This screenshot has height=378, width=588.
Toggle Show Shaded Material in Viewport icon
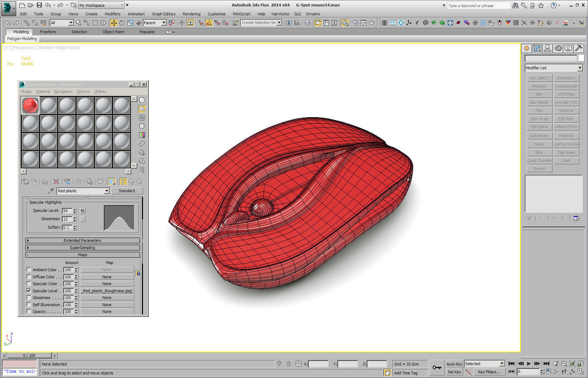[x=112, y=181]
